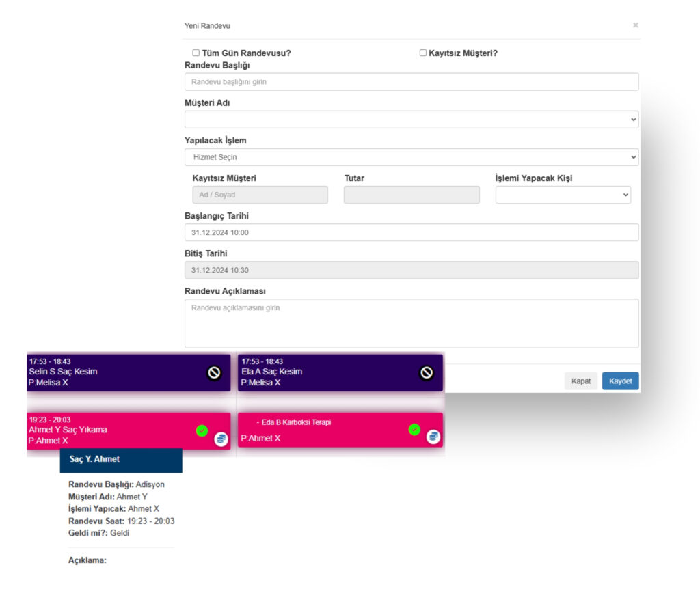Click the Randevu Başlığı input field
The image size is (700, 591).
pos(411,82)
